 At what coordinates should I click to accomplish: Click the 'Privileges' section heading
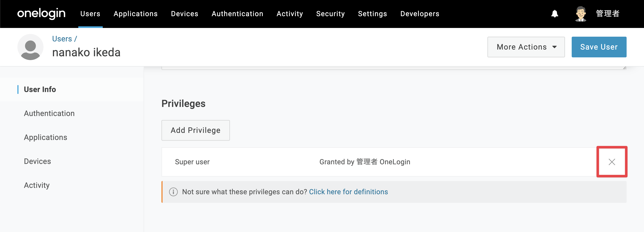pyautogui.click(x=183, y=104)
